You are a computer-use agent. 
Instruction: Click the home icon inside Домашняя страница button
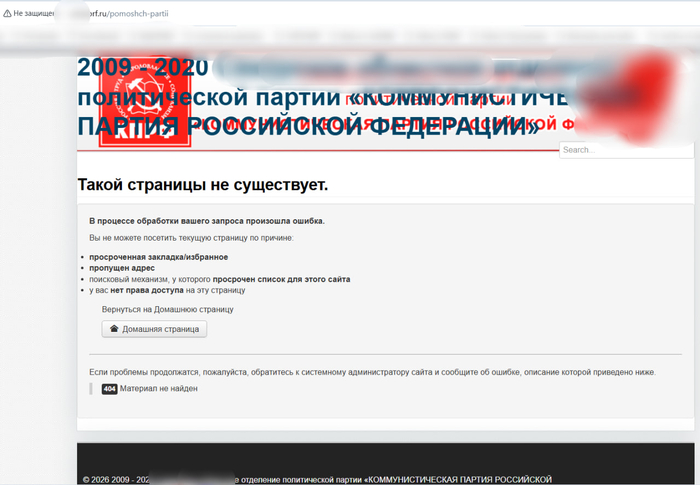[x=114, y=329]
